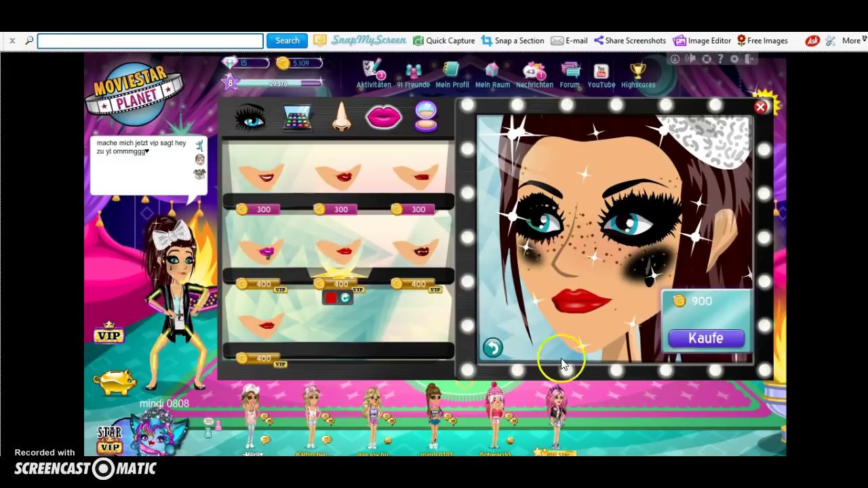
Task: Click the toolbar tools wrench icon
Action: point(831,41)
